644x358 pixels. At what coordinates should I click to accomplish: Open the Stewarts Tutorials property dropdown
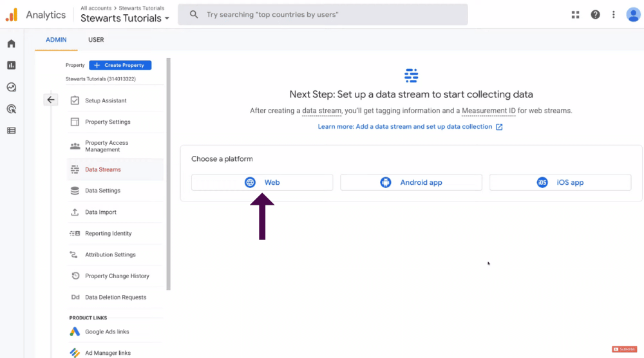coord(125,19)
